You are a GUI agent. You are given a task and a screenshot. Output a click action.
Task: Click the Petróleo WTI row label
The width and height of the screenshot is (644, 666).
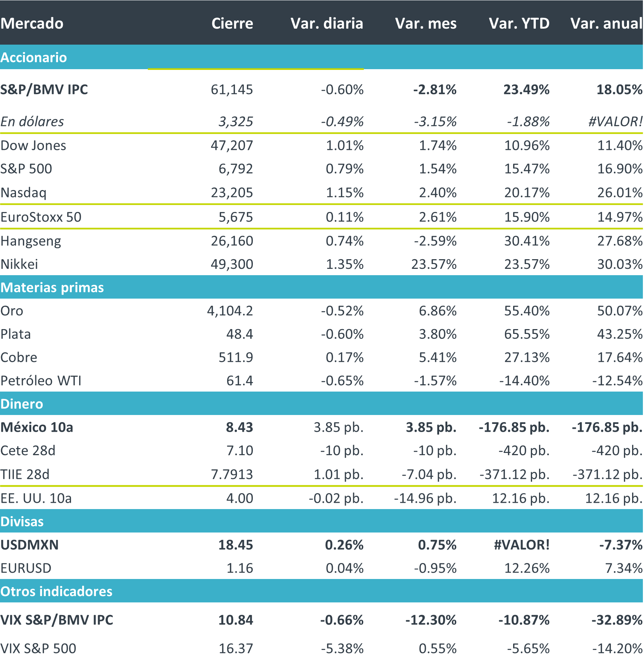click(41, 381)
